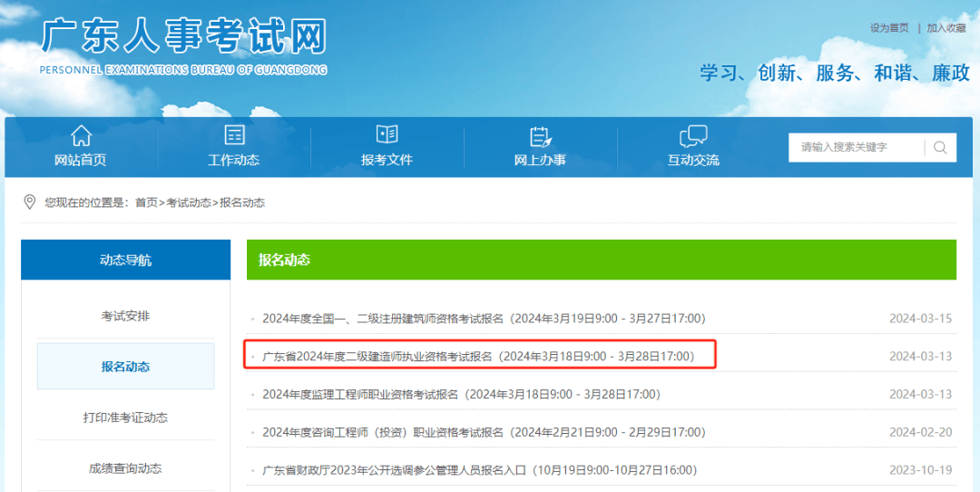Screen dimensions: 980x492
Task: Click the magnifier search icon
Action: pyautogui.click(x=940, y=148)
